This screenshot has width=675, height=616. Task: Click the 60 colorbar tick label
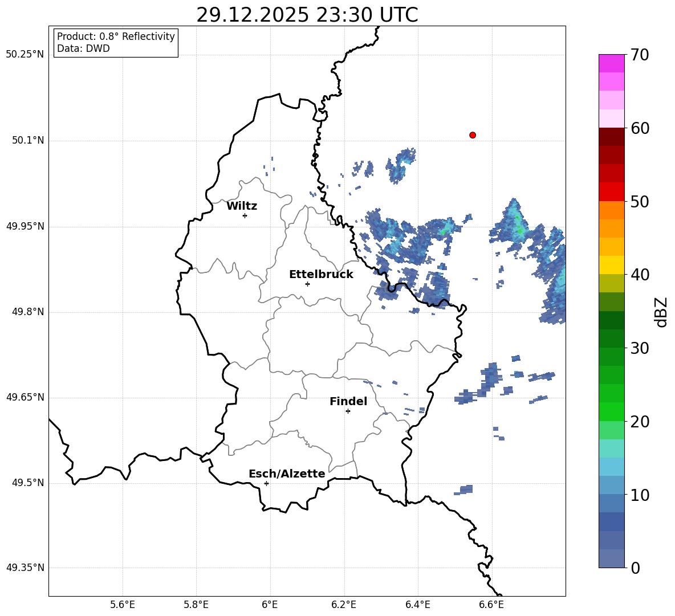pyautogui.click(x=639, y=128)
